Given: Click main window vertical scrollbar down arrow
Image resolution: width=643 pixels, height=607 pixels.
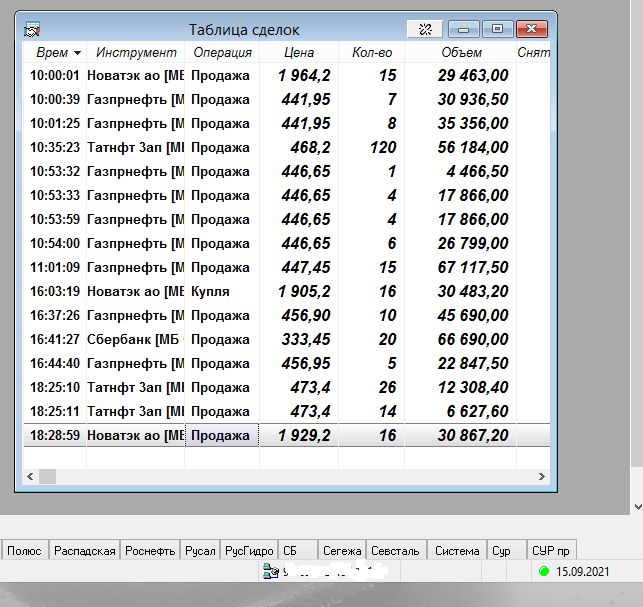Looking at the screenshot, I should coord(638,507).
